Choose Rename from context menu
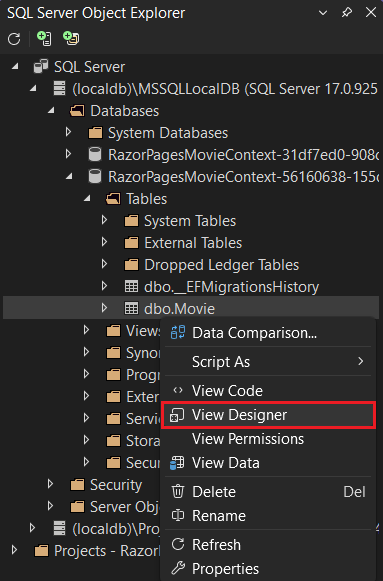The width and height of the screenshot is (383, 581). click(x=268, y=516)
